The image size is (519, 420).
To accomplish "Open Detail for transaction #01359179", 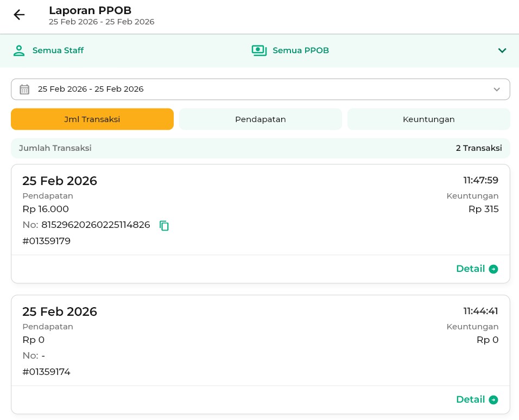I will [x=470, y=269].
